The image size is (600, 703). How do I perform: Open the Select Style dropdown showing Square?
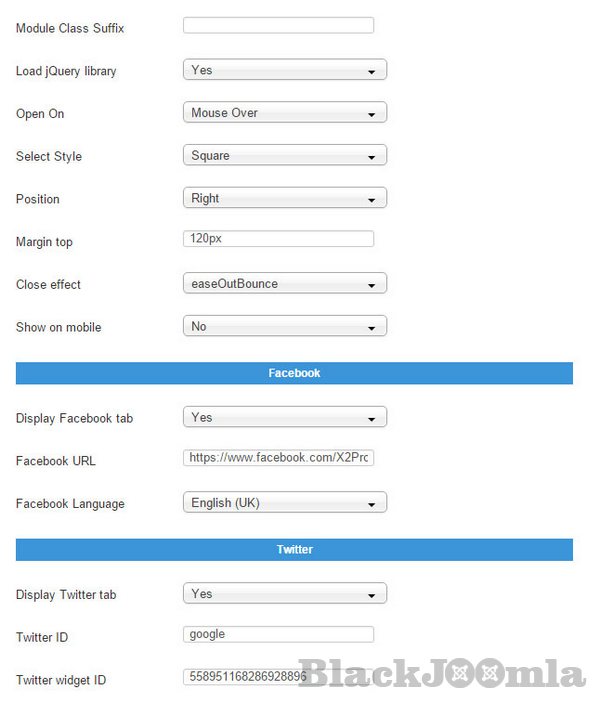pos(284,156)
